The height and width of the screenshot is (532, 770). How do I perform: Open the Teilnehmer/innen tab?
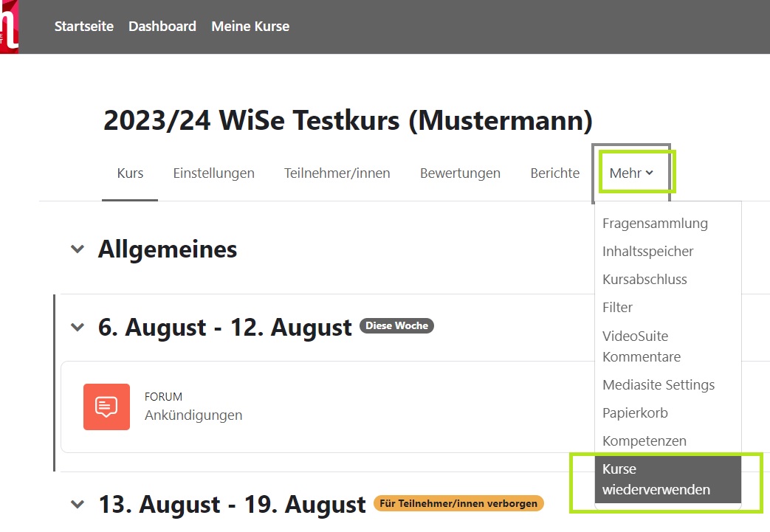[337, 173]
